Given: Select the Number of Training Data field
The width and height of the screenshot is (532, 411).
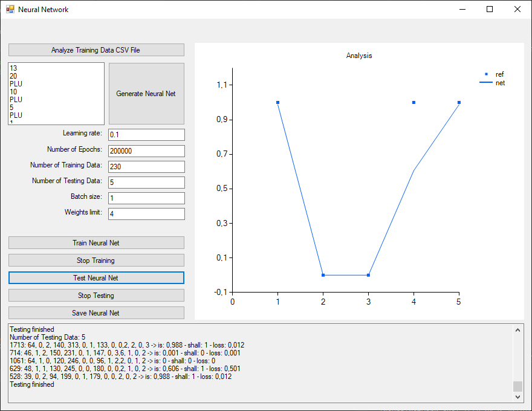Looking at the screenshot, I should tap(146, 166).
